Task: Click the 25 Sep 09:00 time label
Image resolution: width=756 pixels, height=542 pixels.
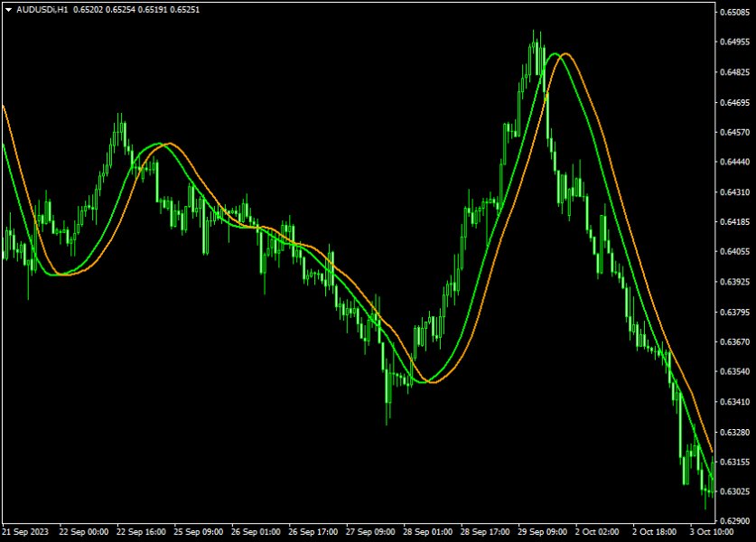Action: [198, 532]
